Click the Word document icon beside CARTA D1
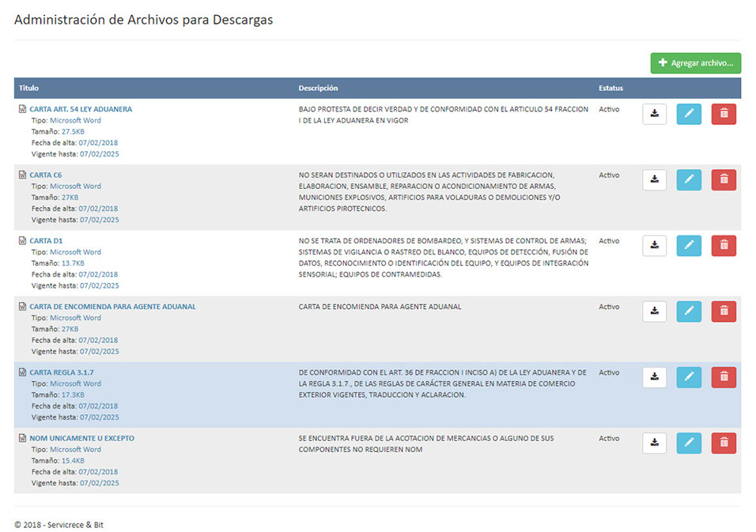 (22, 240)
